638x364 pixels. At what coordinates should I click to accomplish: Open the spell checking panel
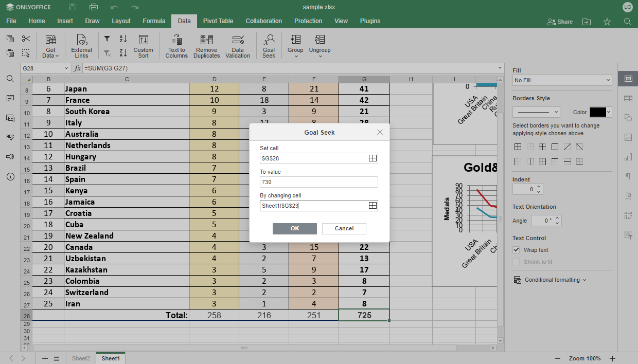(x=10, y=137)
